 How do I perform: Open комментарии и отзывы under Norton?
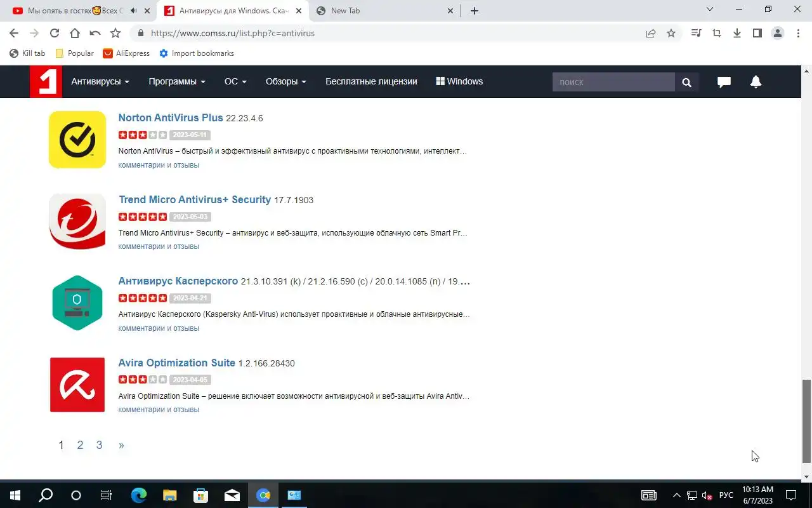159,165
